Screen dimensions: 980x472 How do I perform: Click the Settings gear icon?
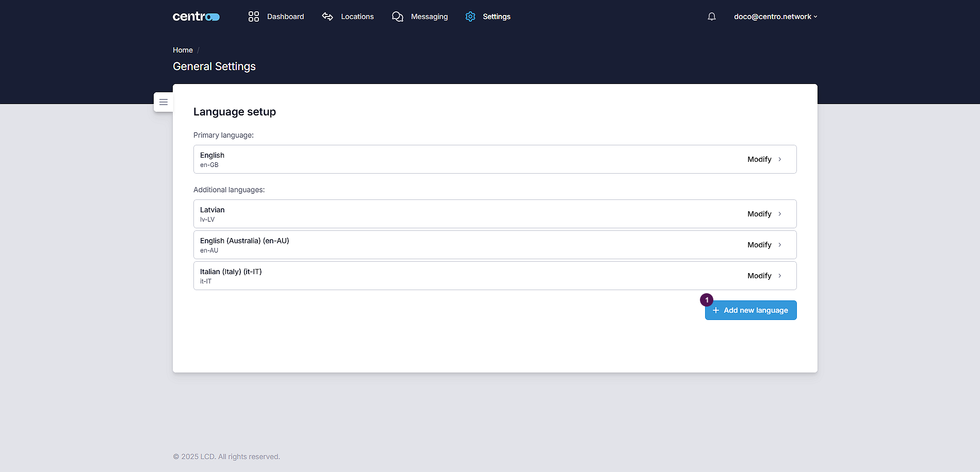pyautogui.click(x=470, y=16)
